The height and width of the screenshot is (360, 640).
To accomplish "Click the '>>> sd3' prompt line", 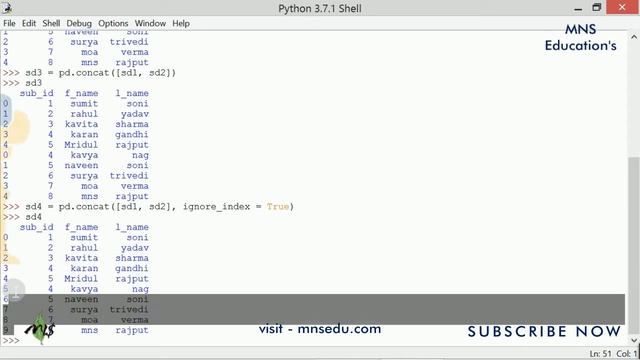I will (x=22, y=83).
